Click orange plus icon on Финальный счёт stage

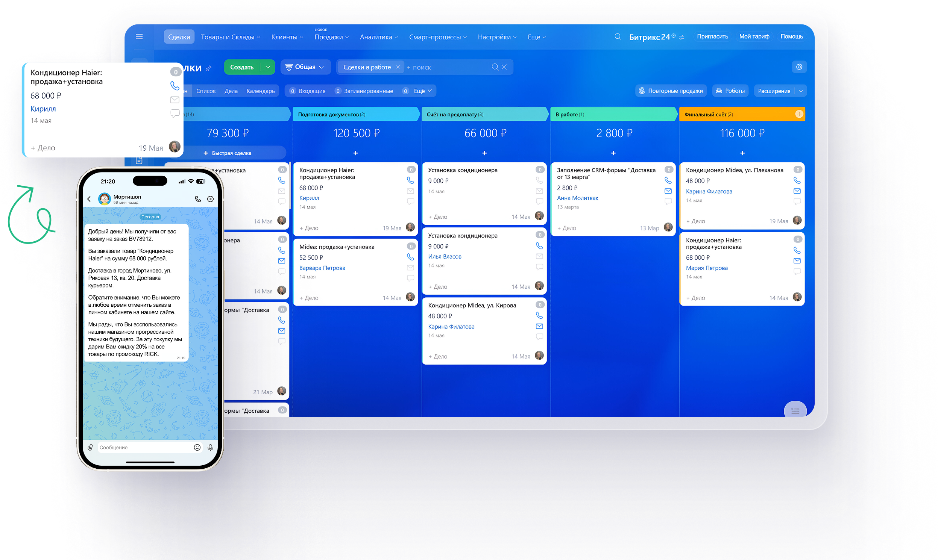(x=799, y=114)
